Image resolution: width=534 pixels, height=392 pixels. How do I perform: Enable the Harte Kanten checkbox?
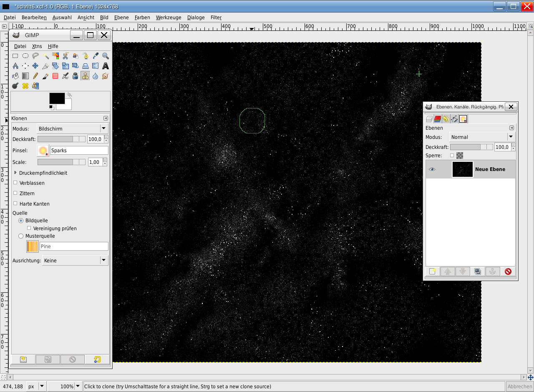pyautogui.click(x=15, y=204)
